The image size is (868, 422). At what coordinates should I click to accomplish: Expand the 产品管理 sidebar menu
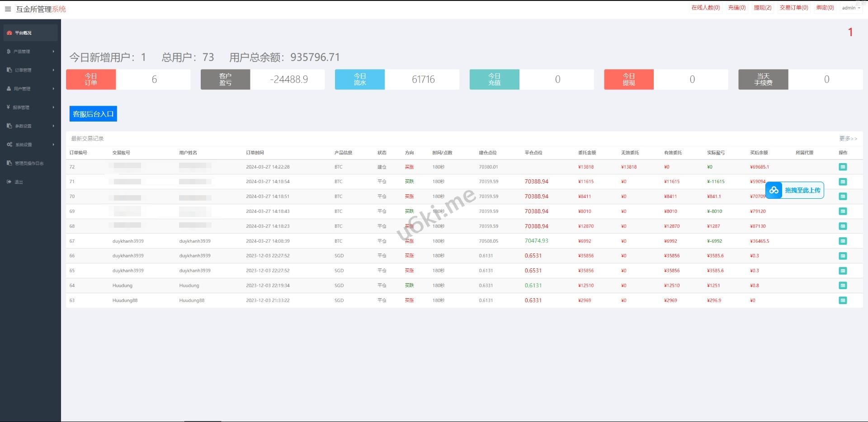(x=22, y=52)
